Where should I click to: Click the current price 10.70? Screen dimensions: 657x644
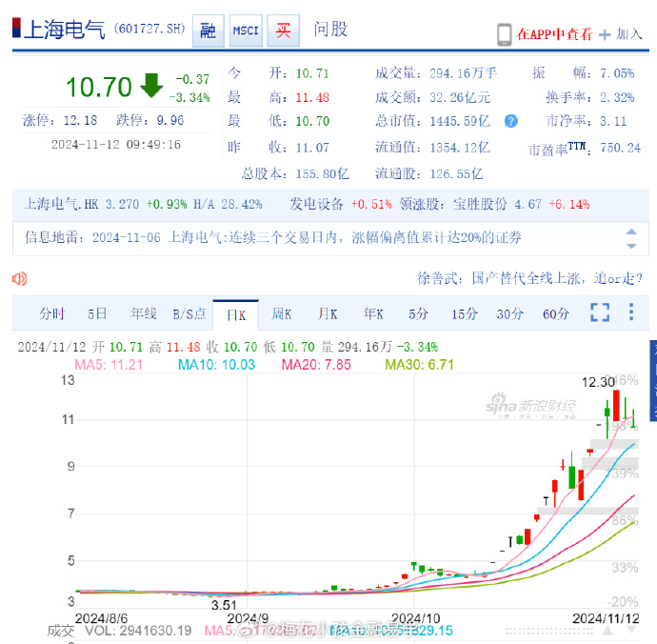99,88
